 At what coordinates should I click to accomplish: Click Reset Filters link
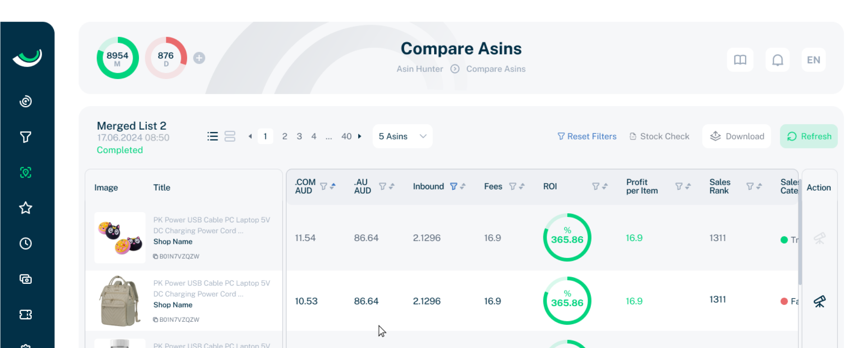tap(587, 136)
